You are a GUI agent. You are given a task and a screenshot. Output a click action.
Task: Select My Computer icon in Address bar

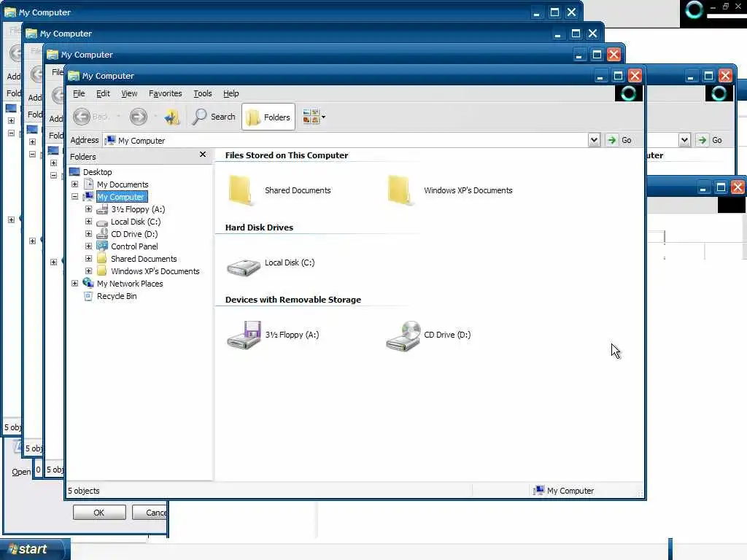(x=110, y=140)
